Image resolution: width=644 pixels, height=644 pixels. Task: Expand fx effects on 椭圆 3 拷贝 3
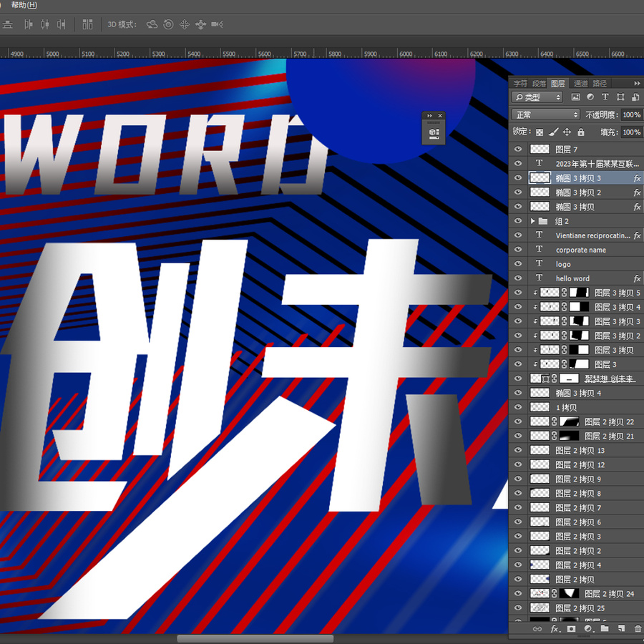tap(637, 178)
